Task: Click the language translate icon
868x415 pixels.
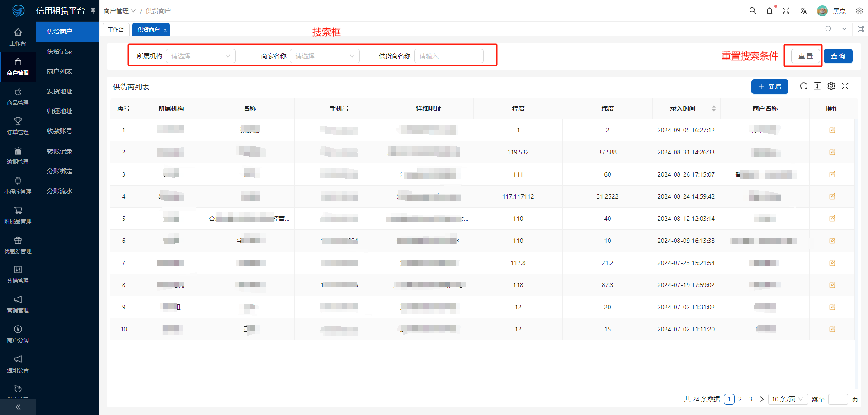Action: coord(803,10)
